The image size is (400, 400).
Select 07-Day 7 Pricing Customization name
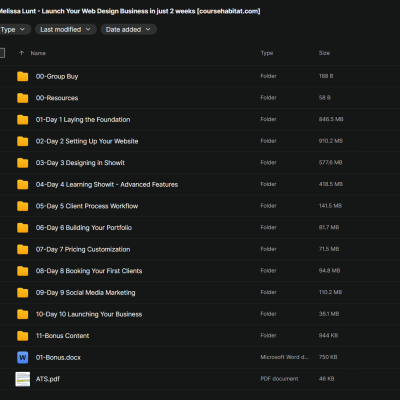[83, 249]
